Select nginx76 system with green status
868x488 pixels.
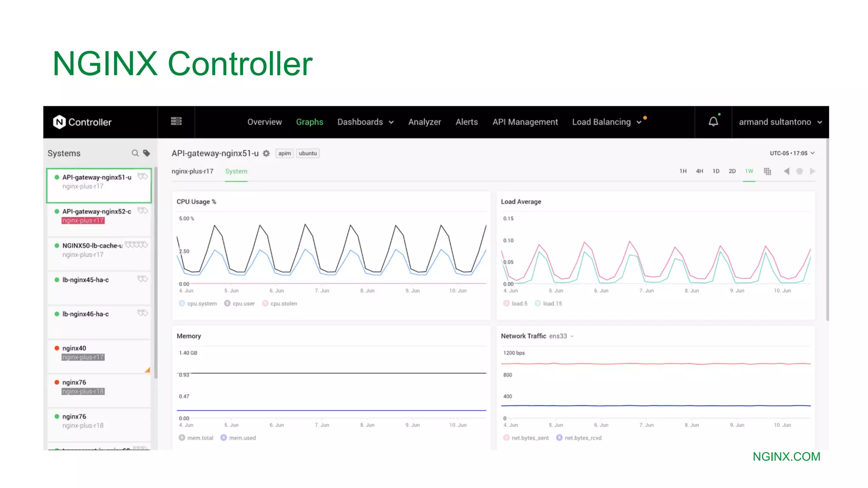(x=99, y=425)
